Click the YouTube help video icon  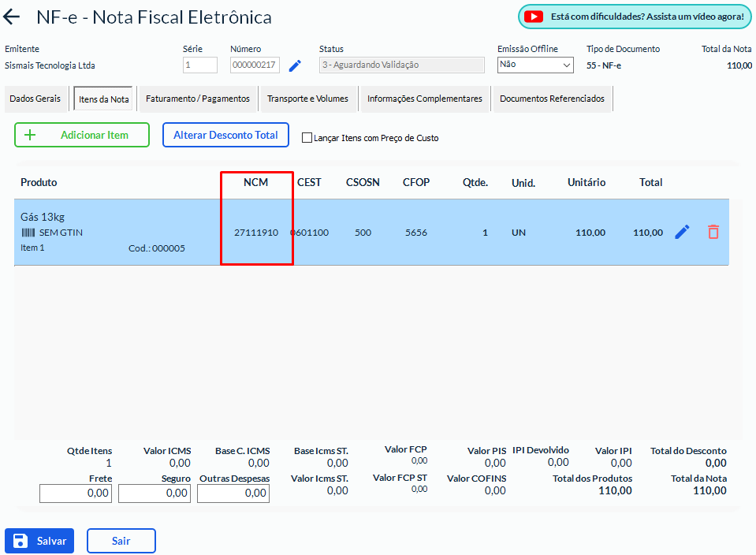pyautogui.click(x=534, y=17)
